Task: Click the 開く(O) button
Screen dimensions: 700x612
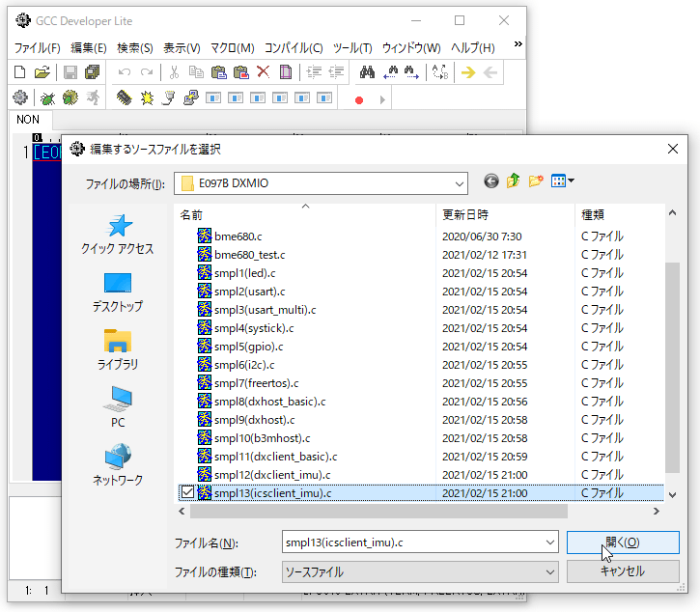Action: coord(623,542)
